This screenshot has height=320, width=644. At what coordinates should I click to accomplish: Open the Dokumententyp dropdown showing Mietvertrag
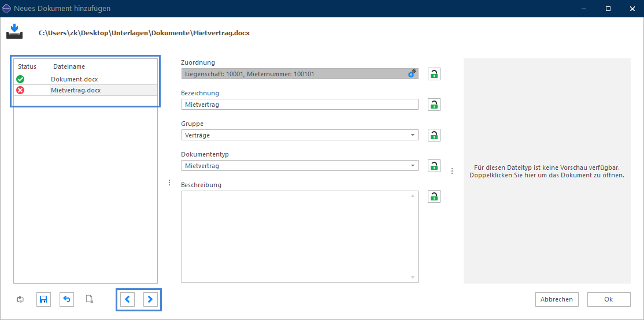pos(300,166)
